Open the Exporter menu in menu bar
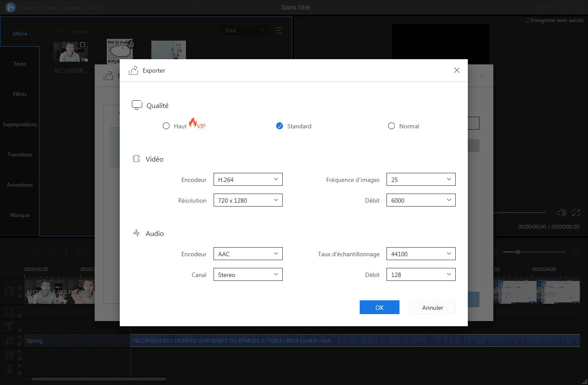The width and height of the screenshot is (588, 385). 73,8
